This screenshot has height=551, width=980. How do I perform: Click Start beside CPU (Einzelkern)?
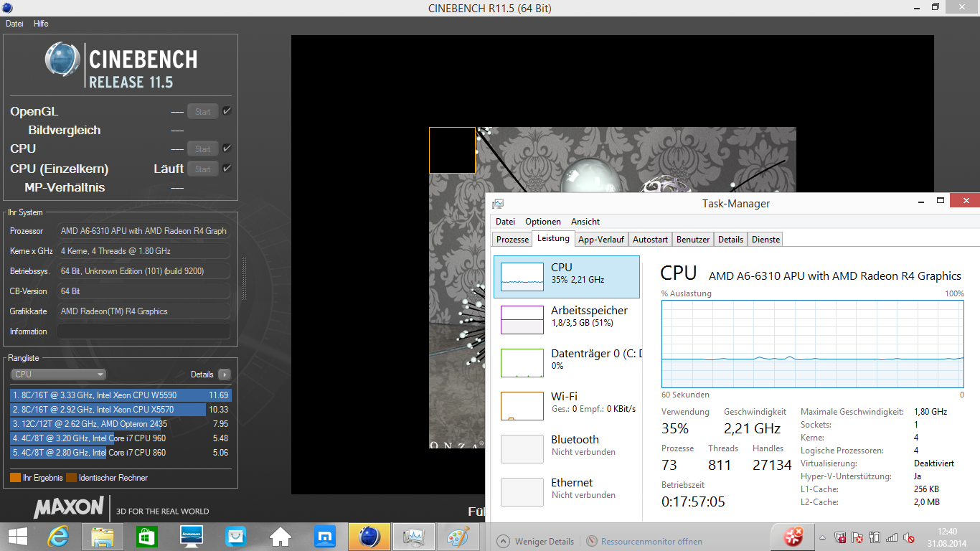[203, 169]
